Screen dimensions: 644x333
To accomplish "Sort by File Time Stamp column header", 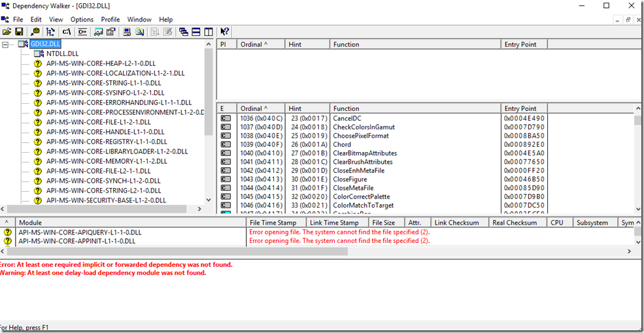I will [277, 223].
